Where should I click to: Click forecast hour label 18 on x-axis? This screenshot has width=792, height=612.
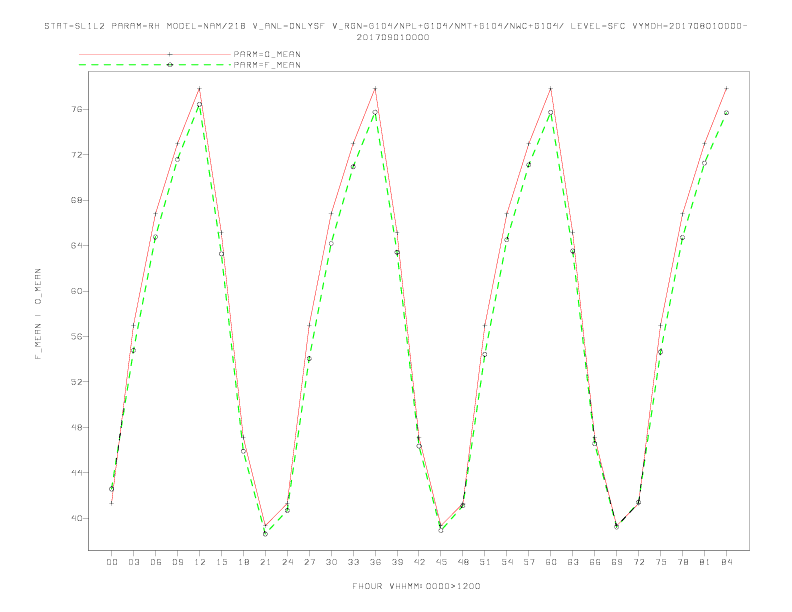click(243, 562)
